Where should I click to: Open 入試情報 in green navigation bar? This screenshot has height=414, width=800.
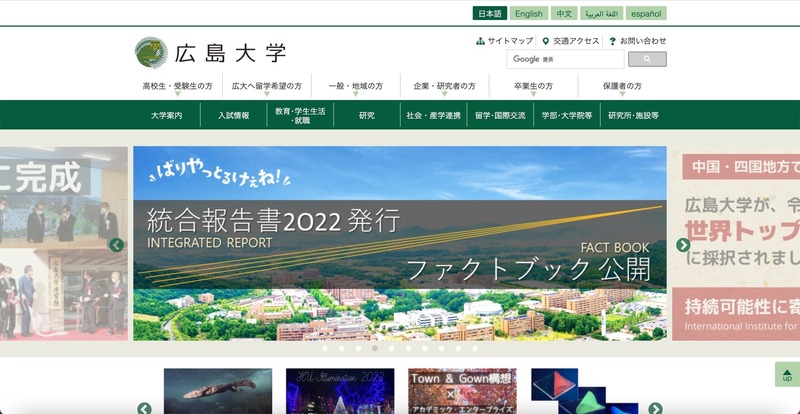point(233,116)
